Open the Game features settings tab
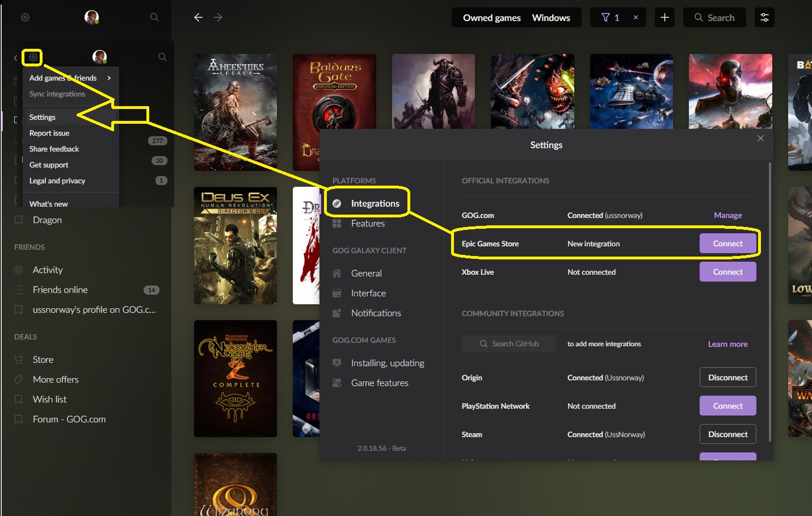Image resolution: width=812 pixels, height=516 pixels. coord(380,383)
